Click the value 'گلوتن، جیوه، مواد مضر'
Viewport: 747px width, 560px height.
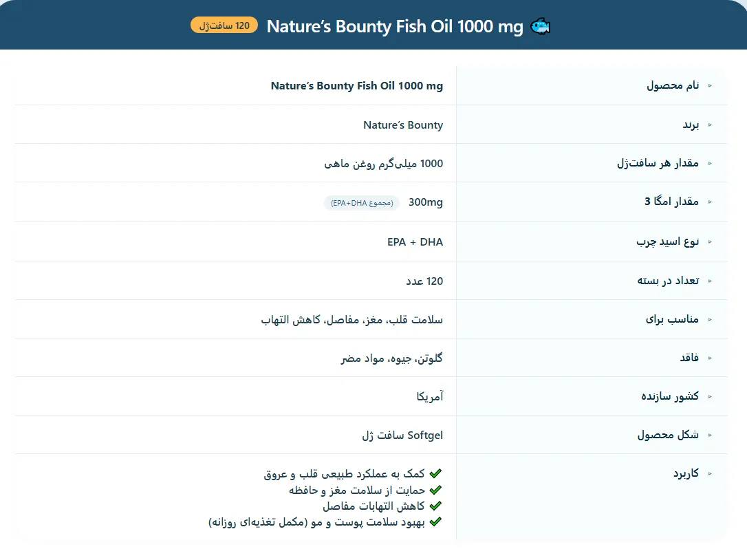(x=391, y=358)
